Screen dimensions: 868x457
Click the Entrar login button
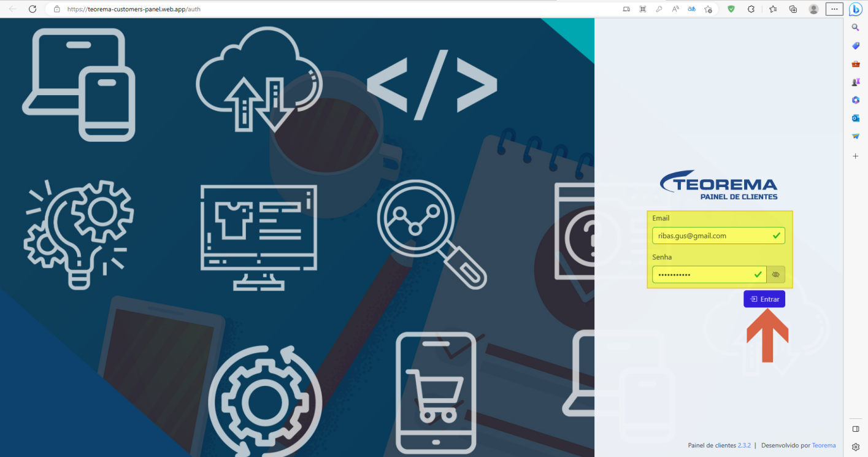point(764,299)
